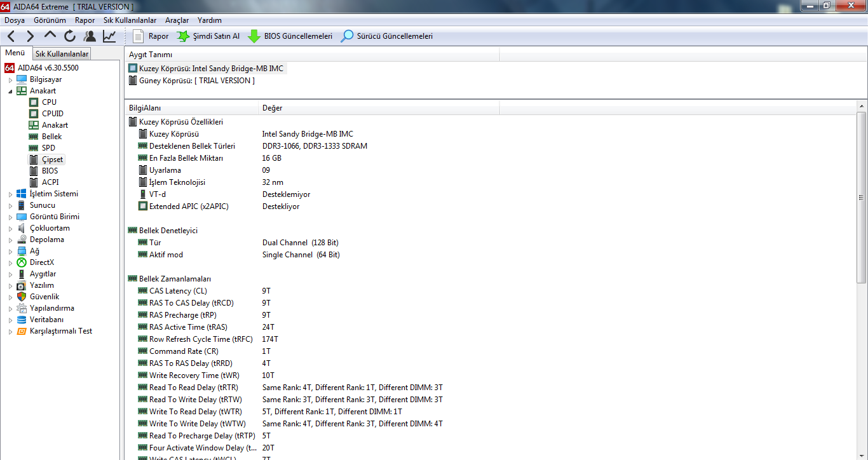
Task: Click the Karşılaştırmalı Test benchmark icon
Action: (22, 331)
